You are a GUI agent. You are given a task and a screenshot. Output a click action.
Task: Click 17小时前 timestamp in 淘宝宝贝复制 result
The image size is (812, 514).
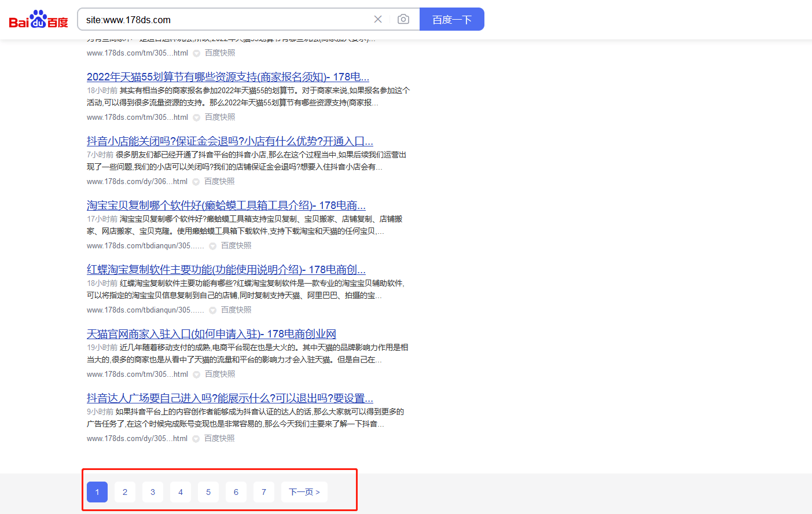click(102, 219)
